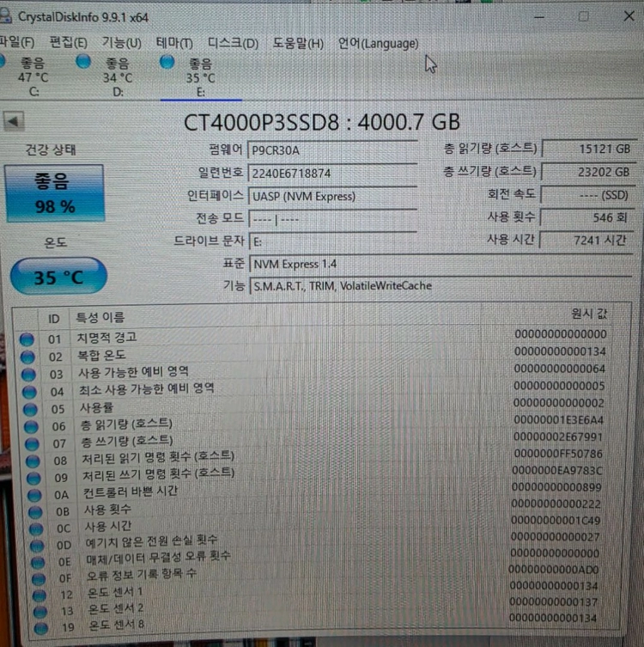Click the serial number field 2240E6718874
This screenshot has width=644, height=647.
[x=332, y=173]
